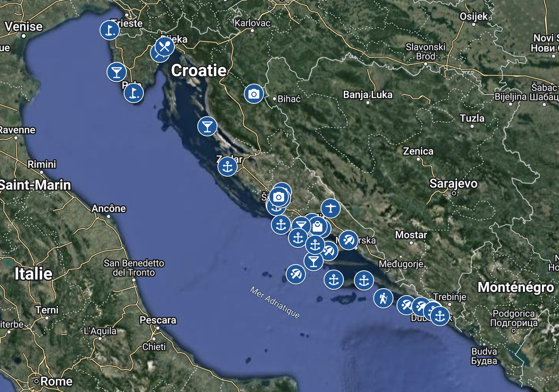559x392 pixels.
Task: Select the Mer Adriatique sea label
Action: pos(275,303)
